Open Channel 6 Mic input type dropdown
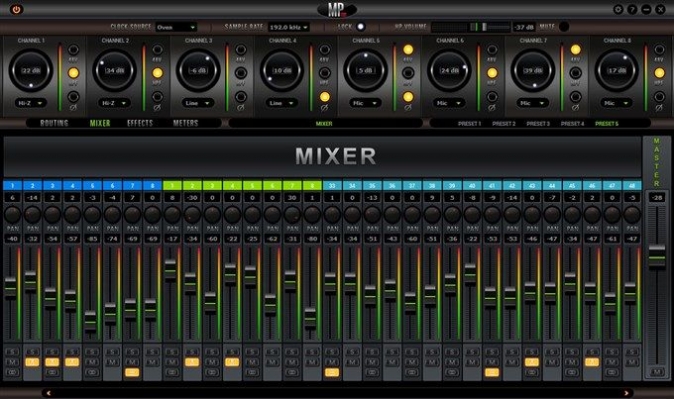The image size is (674, 399). tap(448, 103)
